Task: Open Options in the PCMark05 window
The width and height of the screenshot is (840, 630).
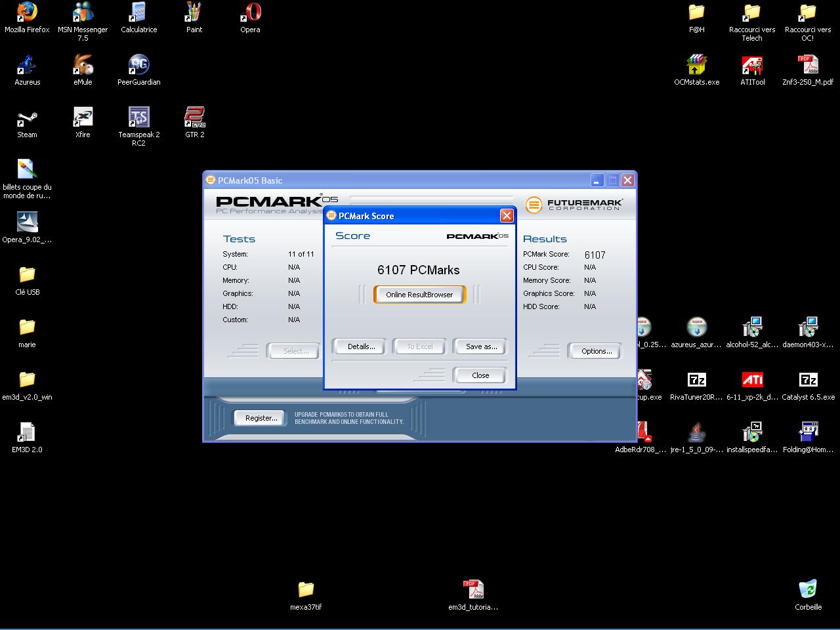Action: click(596, 351)
